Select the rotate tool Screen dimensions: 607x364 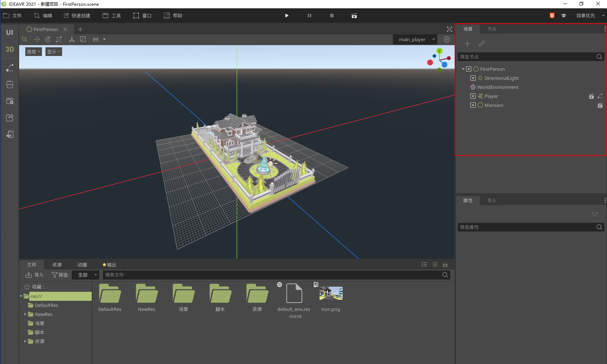48,39
